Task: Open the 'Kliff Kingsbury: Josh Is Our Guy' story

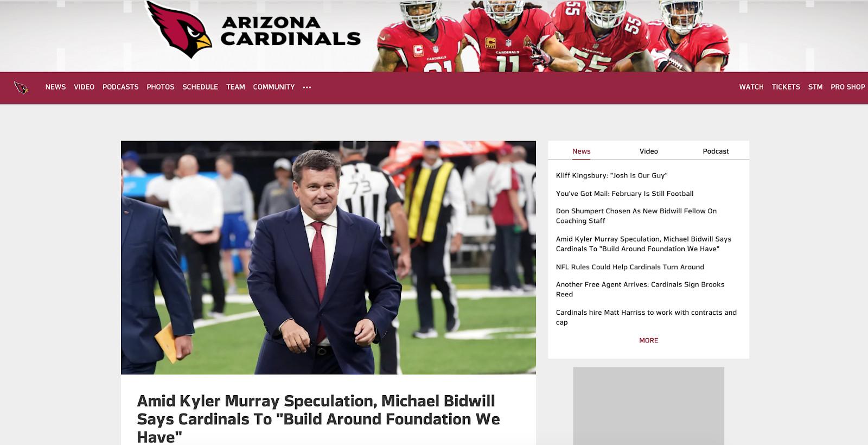Action: pyautogui.click(x=612, y=175)
